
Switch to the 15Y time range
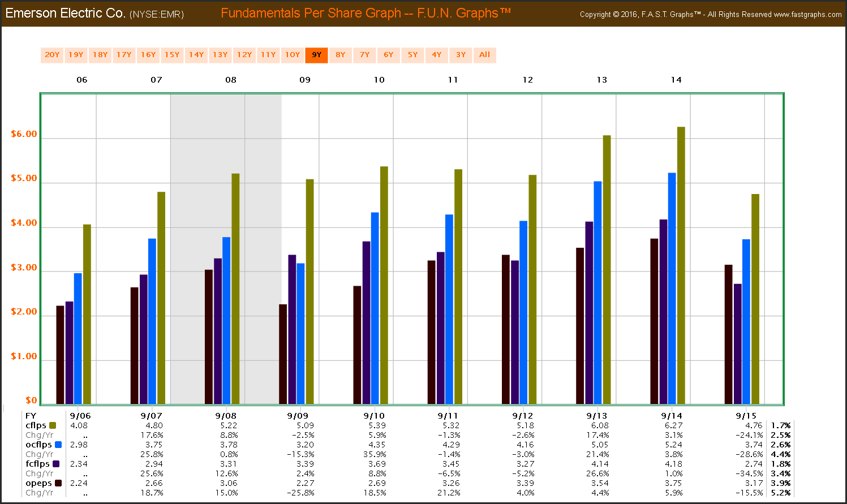tap(172, 55)
